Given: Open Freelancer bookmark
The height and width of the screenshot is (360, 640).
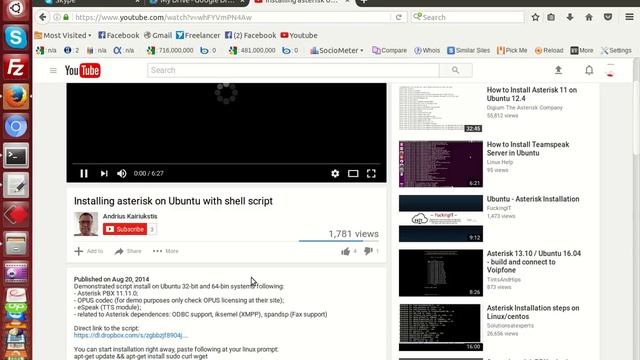Looking at the screenshot, I should (198, 36).
